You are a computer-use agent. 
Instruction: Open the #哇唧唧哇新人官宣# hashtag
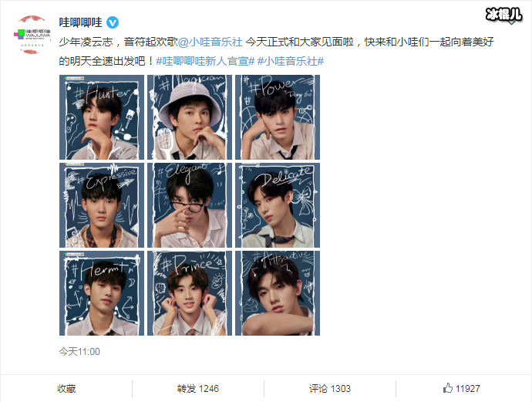tap(205, 61)
